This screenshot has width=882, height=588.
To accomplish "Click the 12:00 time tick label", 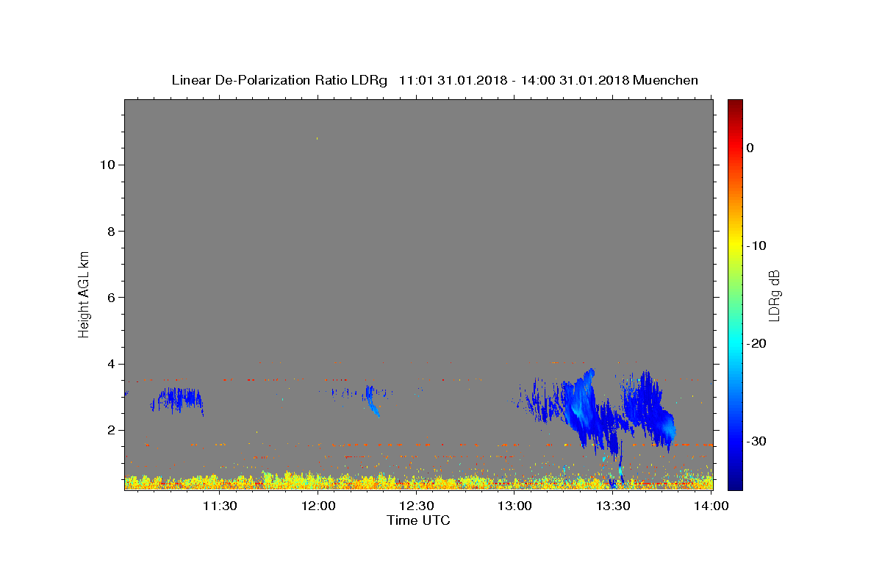I will (x=318, y=506).
